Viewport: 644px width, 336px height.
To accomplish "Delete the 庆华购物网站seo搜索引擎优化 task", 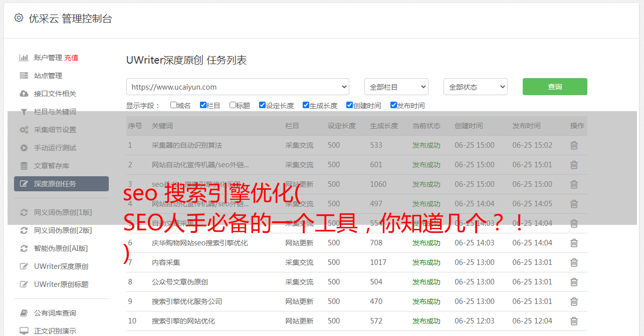I will click(574, 243).
